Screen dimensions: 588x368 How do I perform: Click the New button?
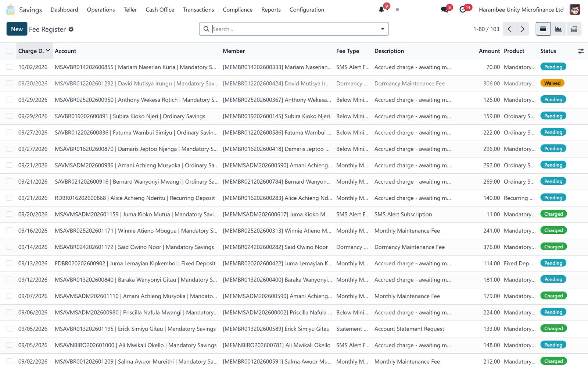(x=17, y=29)
